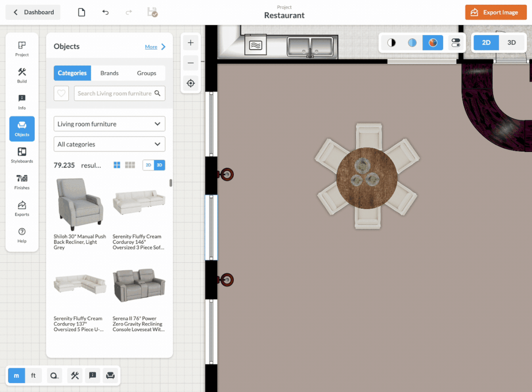Recenter view with the target icon

tap(190, 83)
